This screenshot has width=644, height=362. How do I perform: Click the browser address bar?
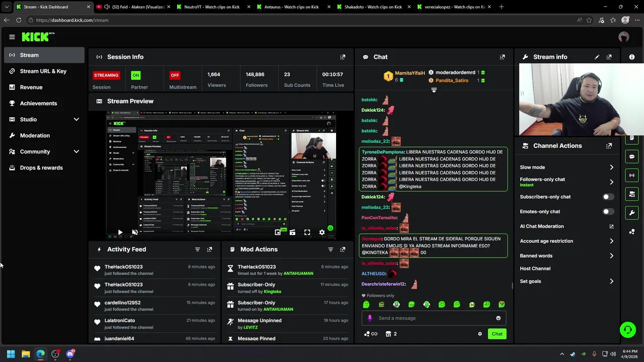[x=302, y=20]
